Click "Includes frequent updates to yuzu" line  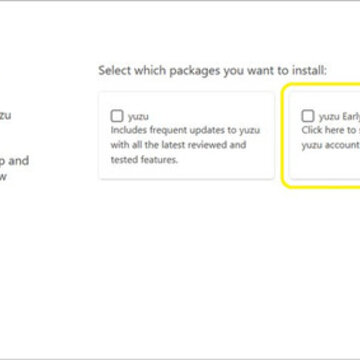click(185, 130)
